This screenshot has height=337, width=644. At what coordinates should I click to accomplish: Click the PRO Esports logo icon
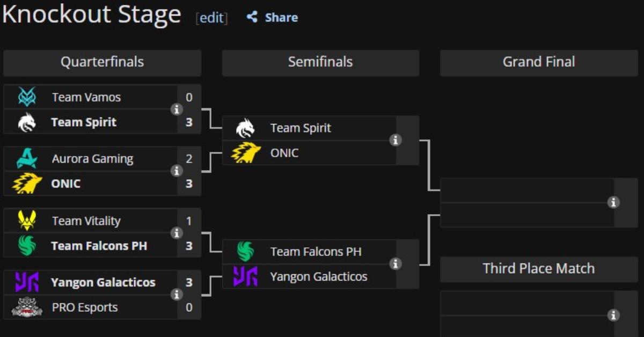click(x=27, y=307)
